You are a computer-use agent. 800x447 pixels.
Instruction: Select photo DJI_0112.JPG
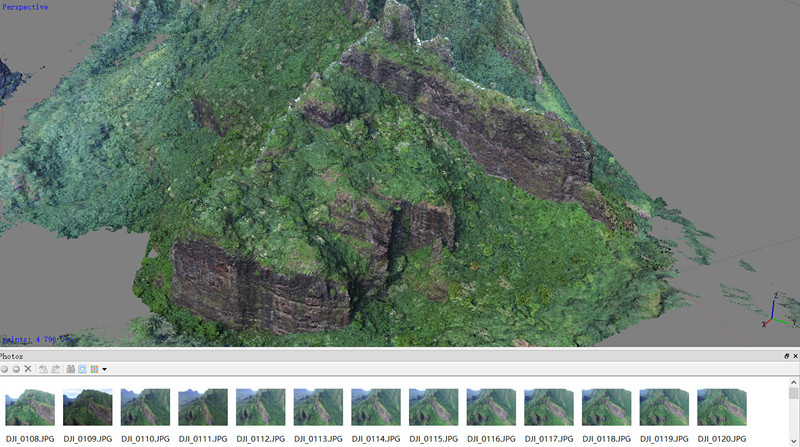(x=261, y=407)
